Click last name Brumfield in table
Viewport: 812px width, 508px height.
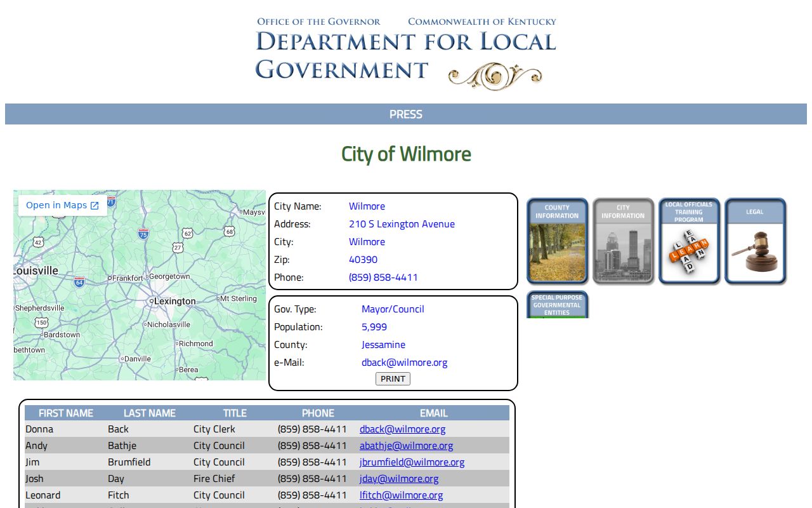pos(129,462)
